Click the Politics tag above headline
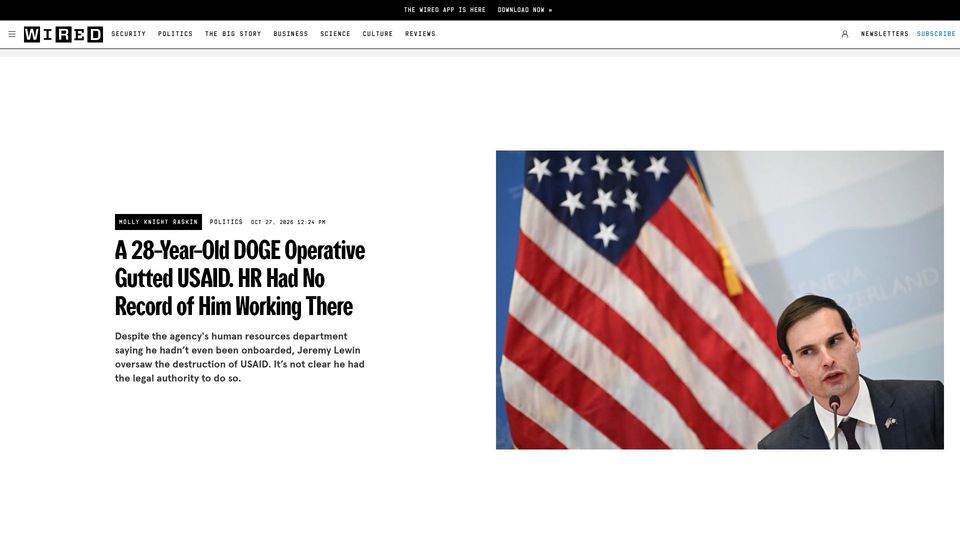Image resolution: width=960 pixels, height=540 pixels. point(226,222)
